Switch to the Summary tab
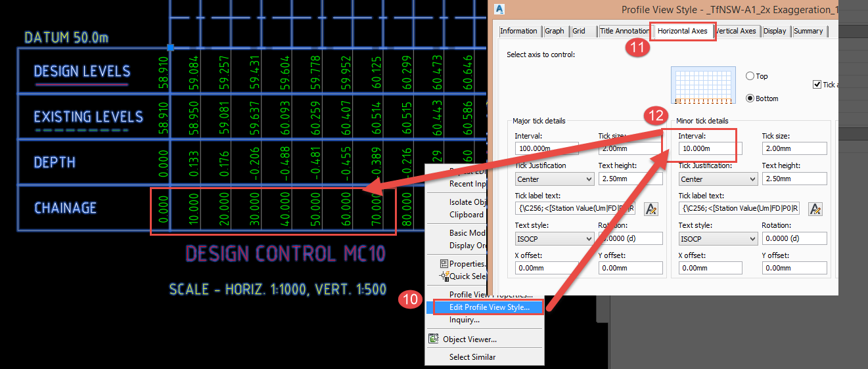Image resolution: width=868 pixels, height=369 pixels. (x=808, y=31)
